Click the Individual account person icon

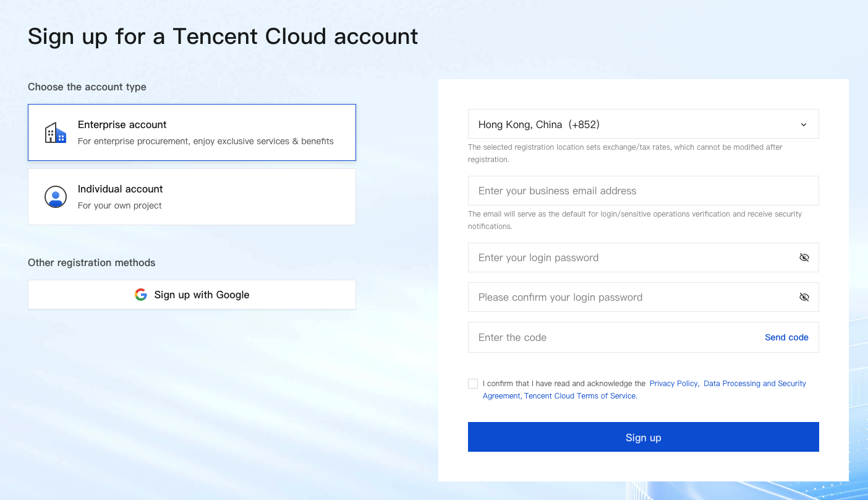(56, 197)
